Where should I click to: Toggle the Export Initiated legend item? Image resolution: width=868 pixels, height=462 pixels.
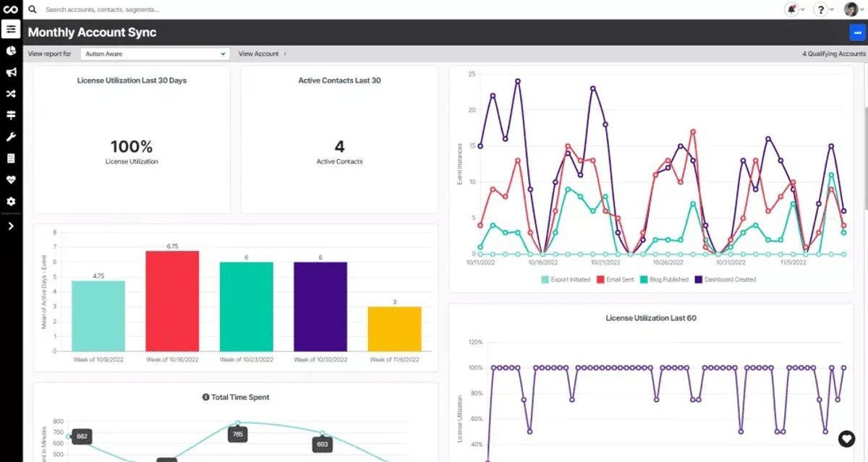pos(566,279)
